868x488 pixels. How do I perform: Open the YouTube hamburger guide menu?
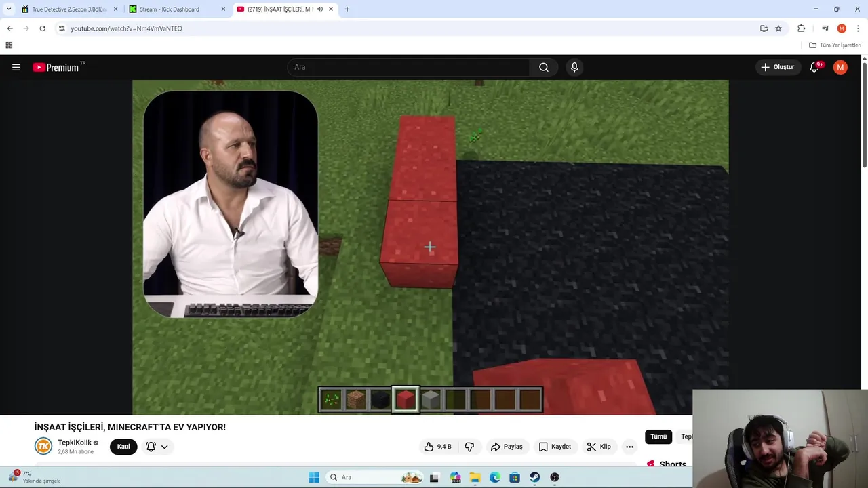(16, 67)
